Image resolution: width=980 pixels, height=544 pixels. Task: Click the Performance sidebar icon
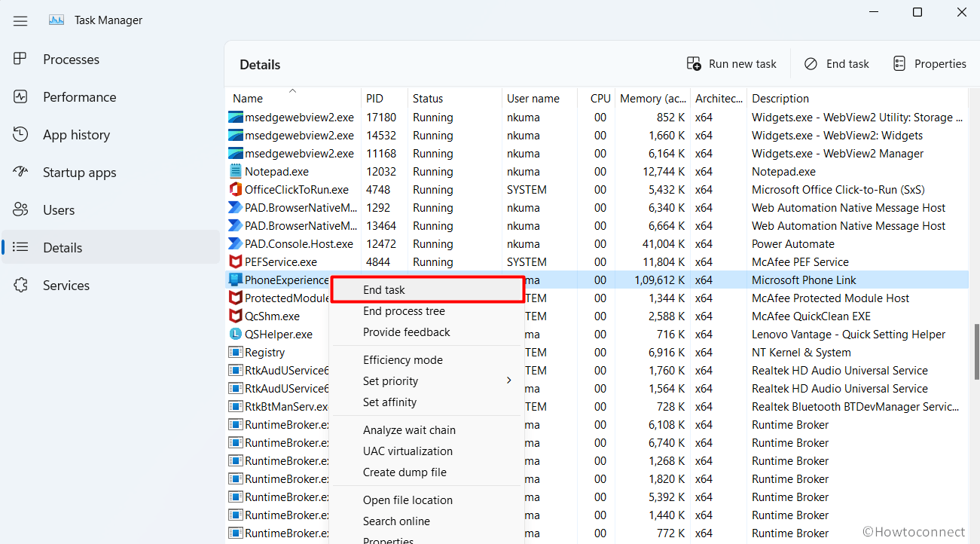coord(20,96)
